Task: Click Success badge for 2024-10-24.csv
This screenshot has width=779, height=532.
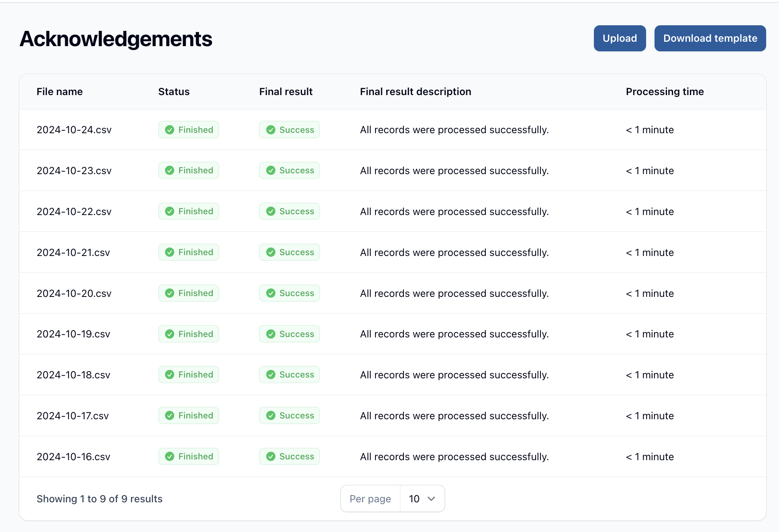Action: [290, 130]
